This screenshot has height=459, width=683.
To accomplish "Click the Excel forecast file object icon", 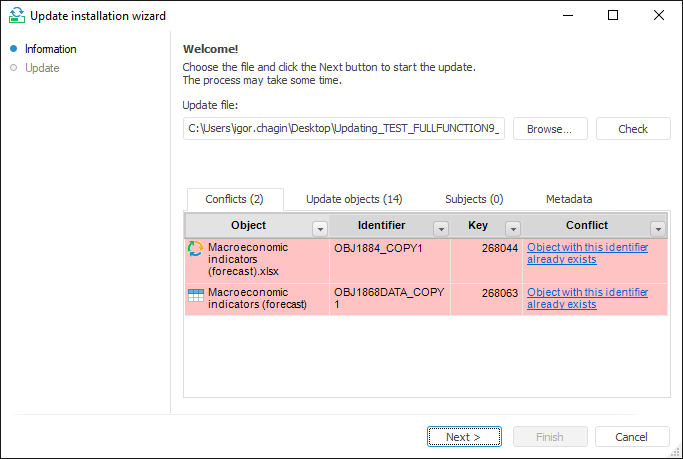I will click(196, 249).
